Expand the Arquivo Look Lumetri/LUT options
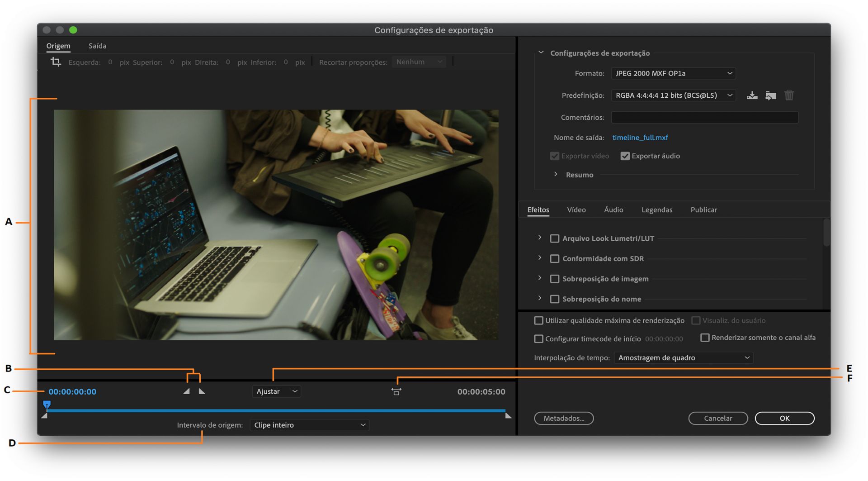The width and height of the screenshot is (868, 481). click(x=539, y=238)
